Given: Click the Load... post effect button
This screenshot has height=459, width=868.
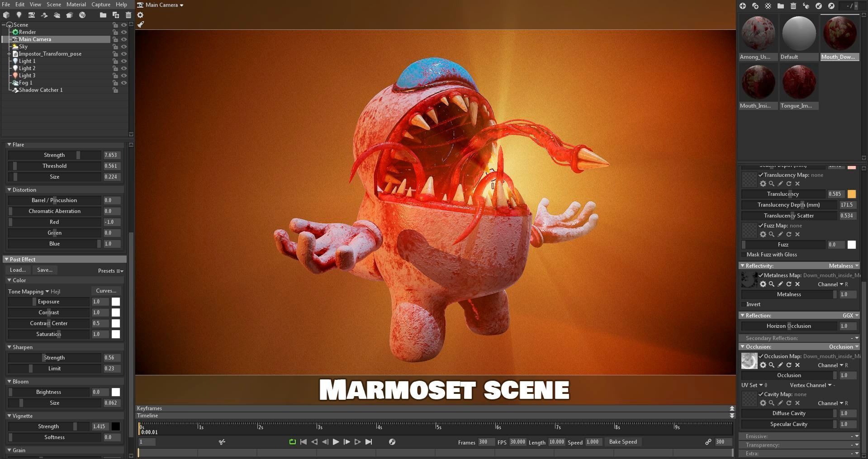Looking at the screenshot, I should (x=18, y=270).
